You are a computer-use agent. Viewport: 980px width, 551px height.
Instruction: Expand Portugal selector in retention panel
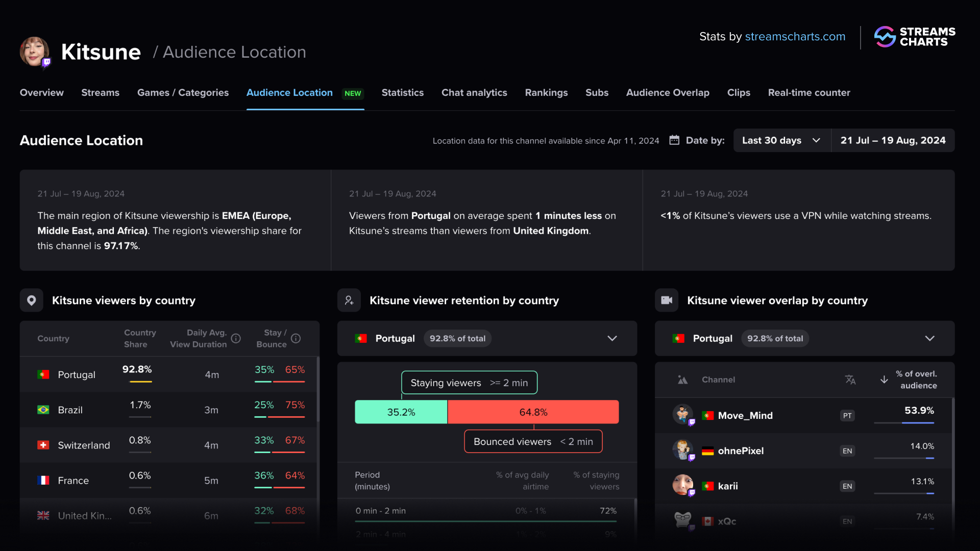coord(612,339)
